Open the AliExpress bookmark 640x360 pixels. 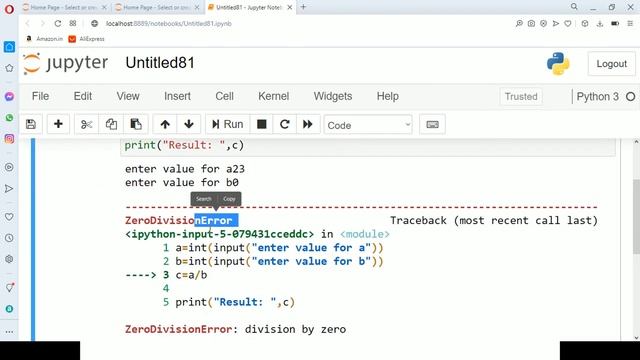click(87, 39)
